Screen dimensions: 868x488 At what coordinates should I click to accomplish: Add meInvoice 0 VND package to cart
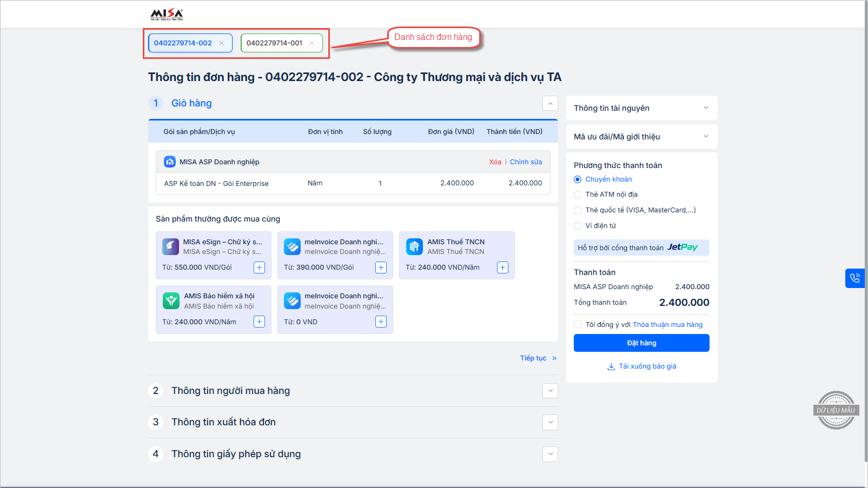point(381,322)
